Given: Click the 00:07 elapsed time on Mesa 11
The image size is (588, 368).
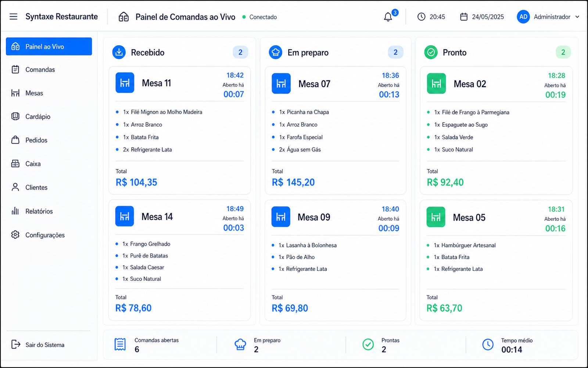Looking at the screenshot, I should [x=234, y=94].
